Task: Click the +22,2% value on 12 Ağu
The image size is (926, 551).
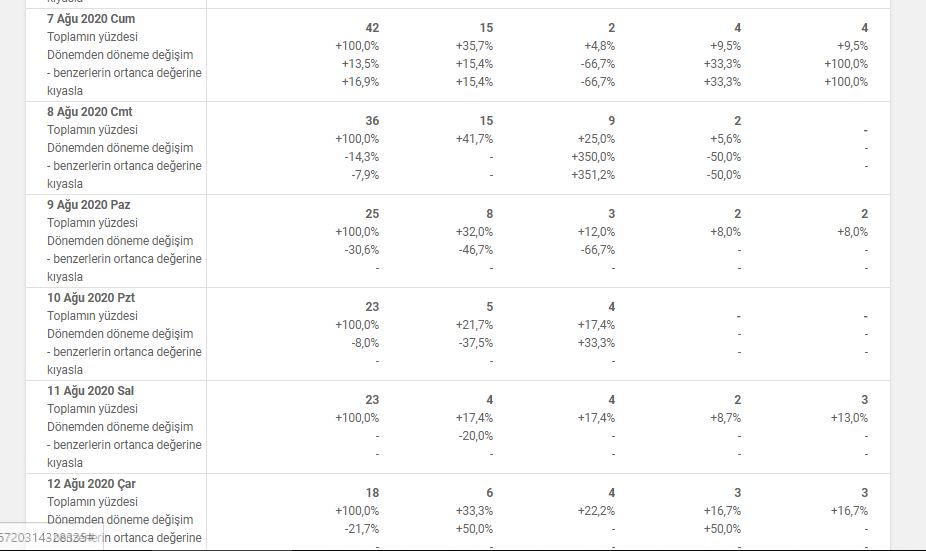Action: point(596,511)
